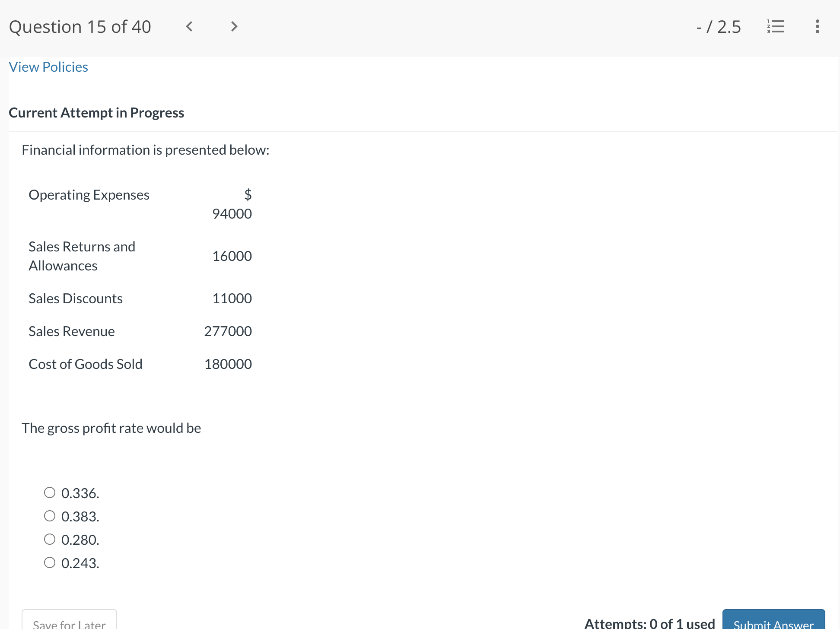Viewport: 840px width, 629px height.
Task: Click the - / 2.5 score display
Action: (x=719, y=26)
